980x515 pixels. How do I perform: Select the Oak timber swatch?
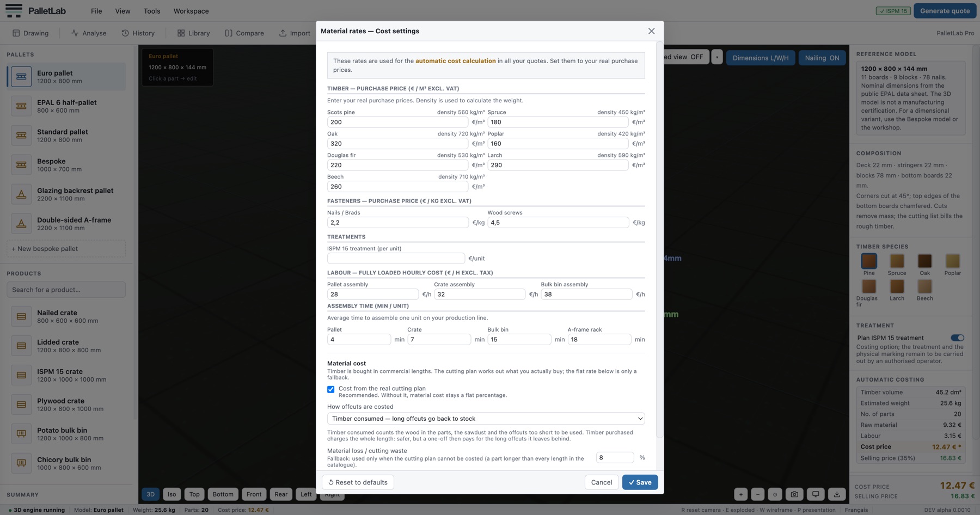924,261
